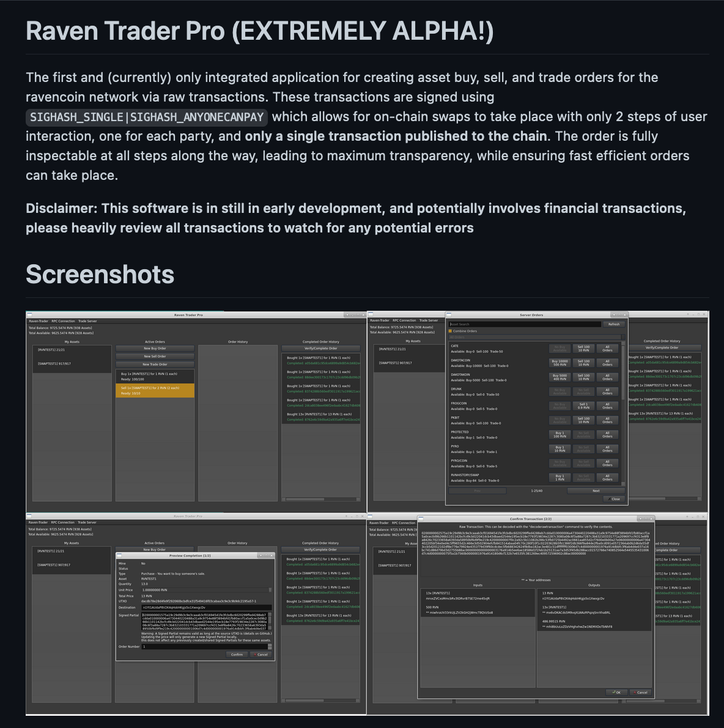Click the window icon of the Confirm Transaction dialog
Screen dimensions: 724x728
[421, 519]
